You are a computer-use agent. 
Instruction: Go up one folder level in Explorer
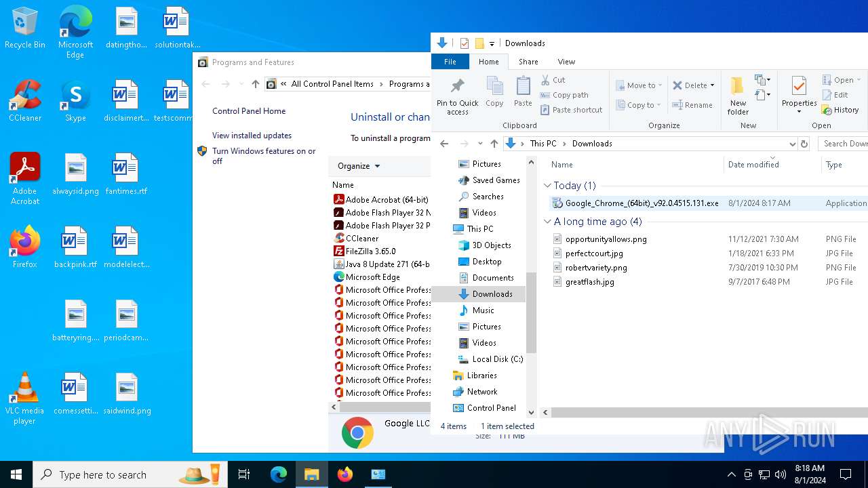pyautogui.click(x=494, y=144)
